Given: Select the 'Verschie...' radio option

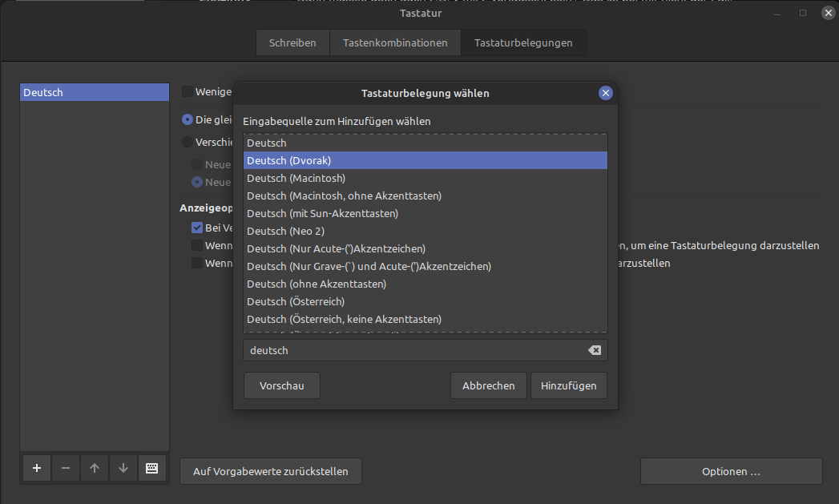Looking at the screenshot, I should click(188, 142).
